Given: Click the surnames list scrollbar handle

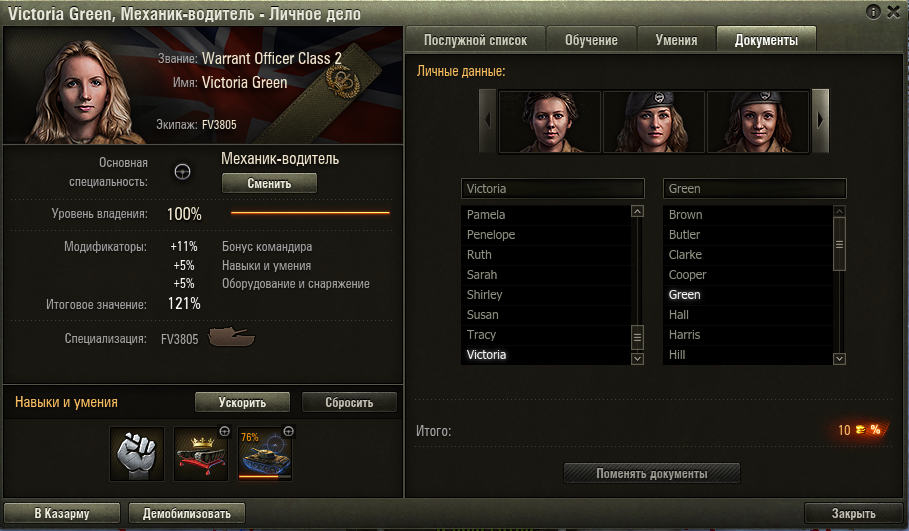Looking at the screenshot, I should [839, 244].
